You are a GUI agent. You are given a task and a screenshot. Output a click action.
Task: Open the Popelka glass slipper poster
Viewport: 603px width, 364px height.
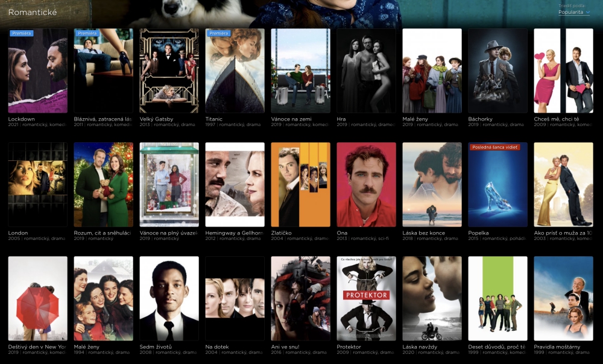[498, 184]
